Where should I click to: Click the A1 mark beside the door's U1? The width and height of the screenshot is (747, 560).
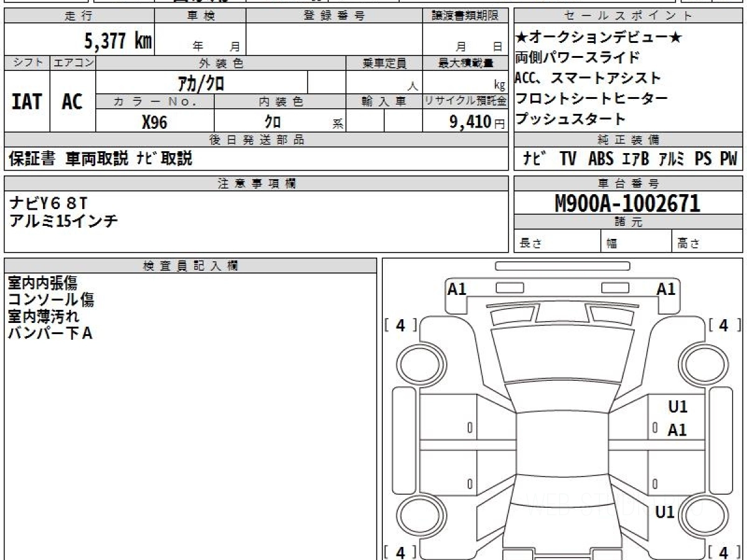(x=677, y=430)
